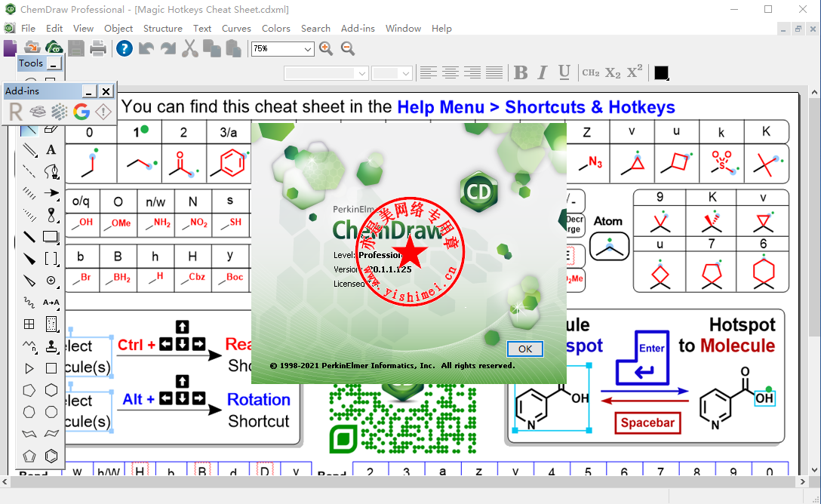Click the stacked layers add-in icon

(38, 112)
